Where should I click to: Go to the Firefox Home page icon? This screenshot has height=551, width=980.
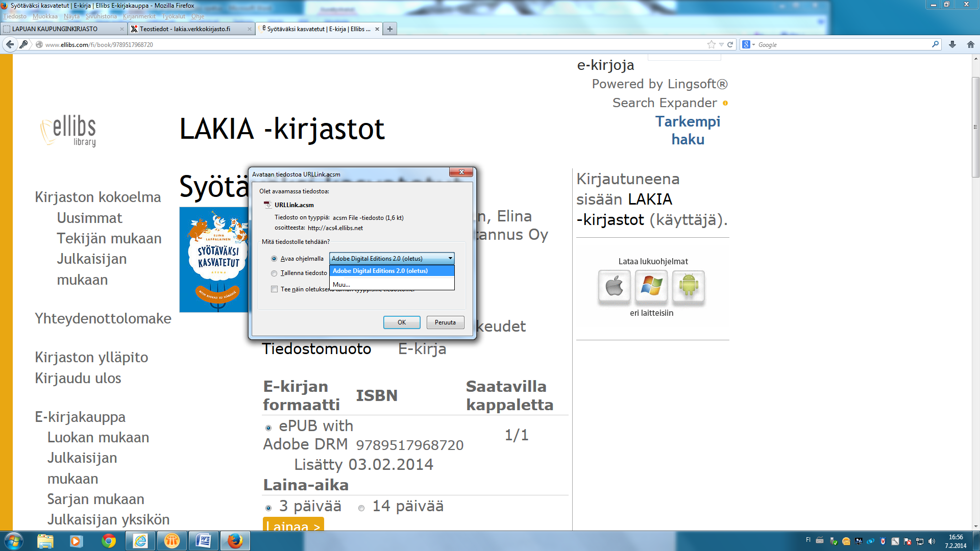(x=970, y=44)
